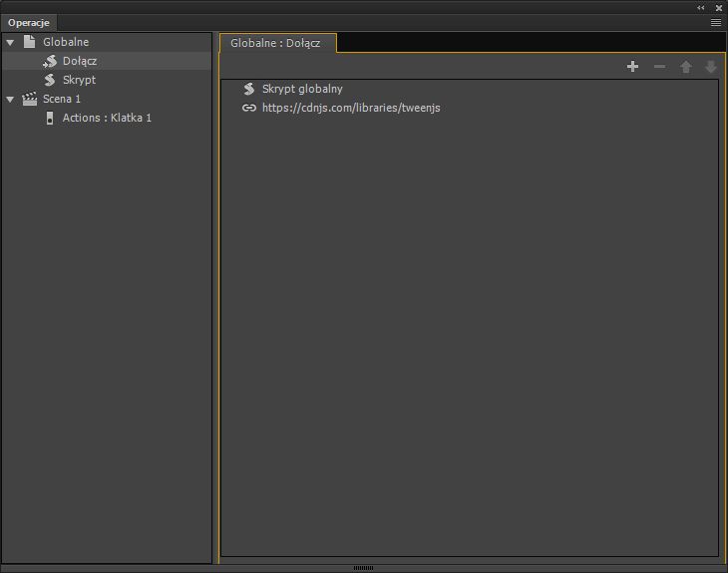Click the script icon beside Skrypt globalny

(x=249, y=89)
